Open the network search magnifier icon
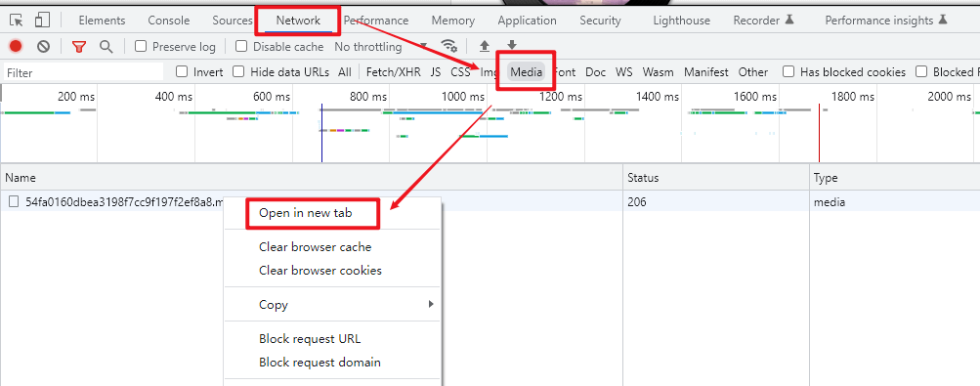This screenshot has width=980, height=386. [107, 46]
